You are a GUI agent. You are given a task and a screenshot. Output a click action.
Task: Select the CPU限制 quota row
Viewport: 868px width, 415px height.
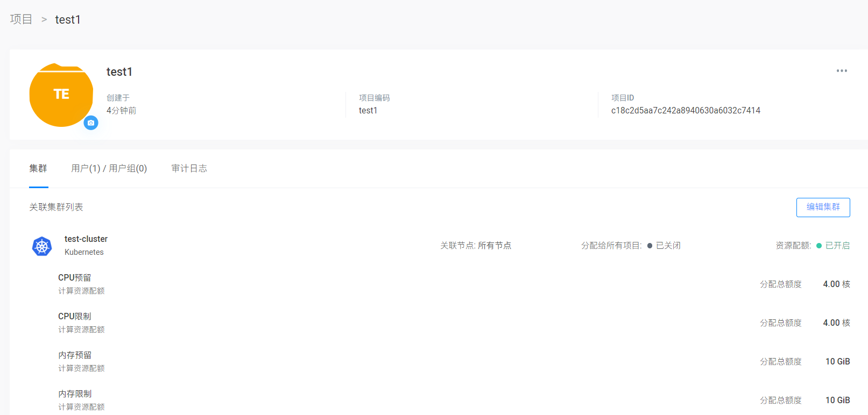pos(75,317)
